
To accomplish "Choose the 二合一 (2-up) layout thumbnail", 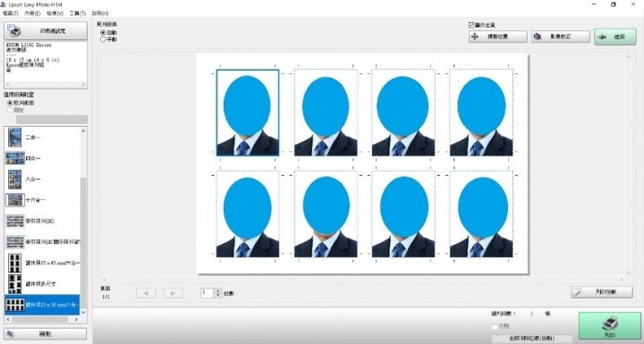I will (x=15, y=137).
